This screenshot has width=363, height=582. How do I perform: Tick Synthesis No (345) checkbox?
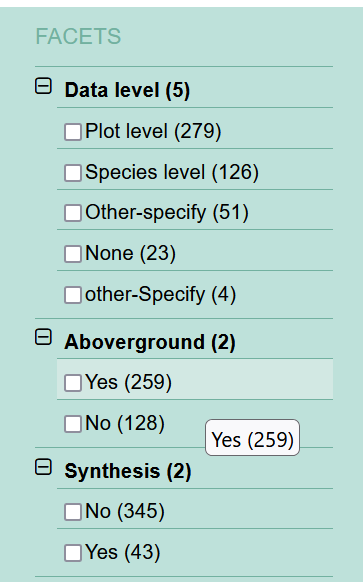point(73,512)
